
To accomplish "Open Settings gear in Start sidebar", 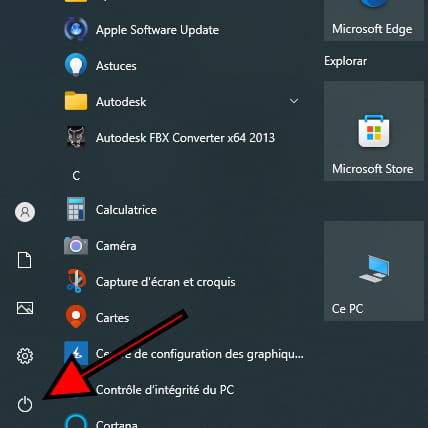I will pos(25,356).
